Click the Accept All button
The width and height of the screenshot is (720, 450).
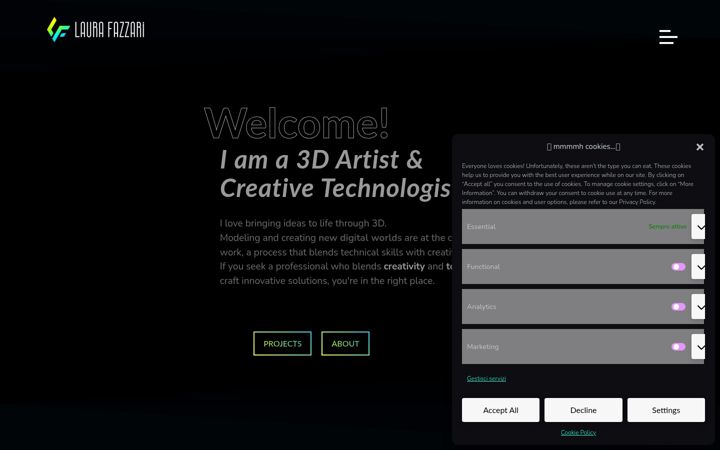click(501, 410)
